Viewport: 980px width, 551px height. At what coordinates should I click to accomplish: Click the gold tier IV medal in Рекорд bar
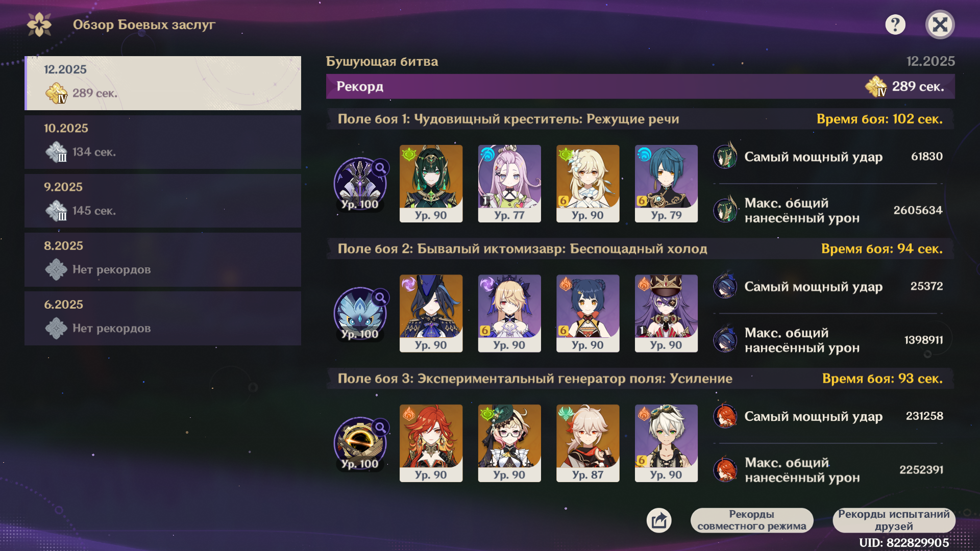876,86
